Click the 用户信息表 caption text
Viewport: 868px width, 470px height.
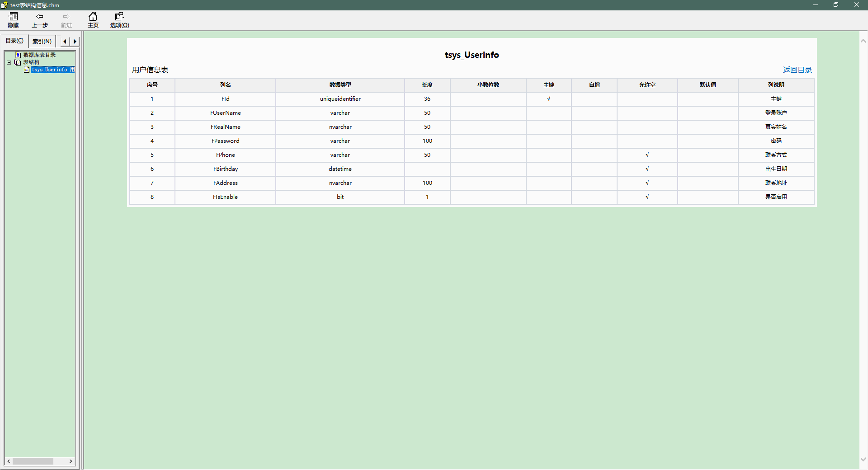(150, 70)
